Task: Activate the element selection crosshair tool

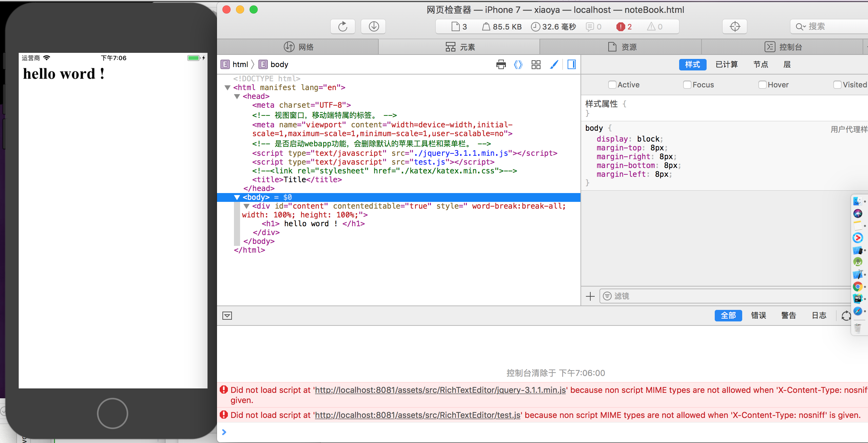Action: (x=734, y=26)
